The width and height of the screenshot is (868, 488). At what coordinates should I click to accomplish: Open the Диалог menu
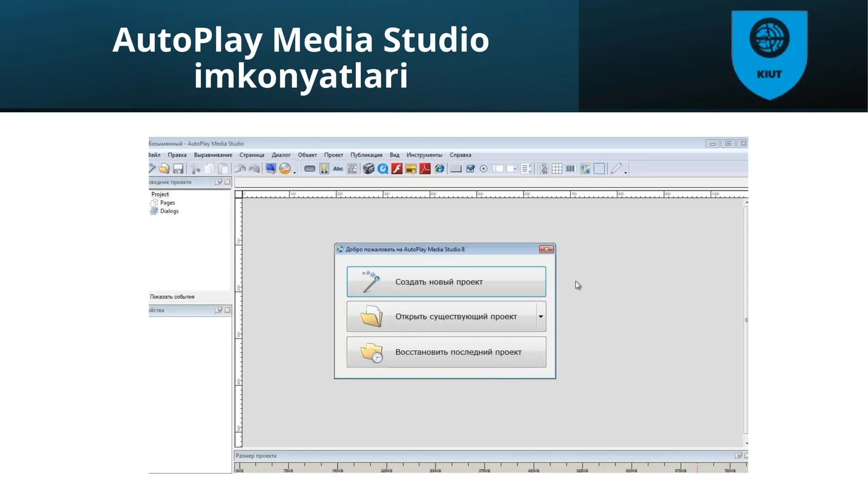pos(281,155)
